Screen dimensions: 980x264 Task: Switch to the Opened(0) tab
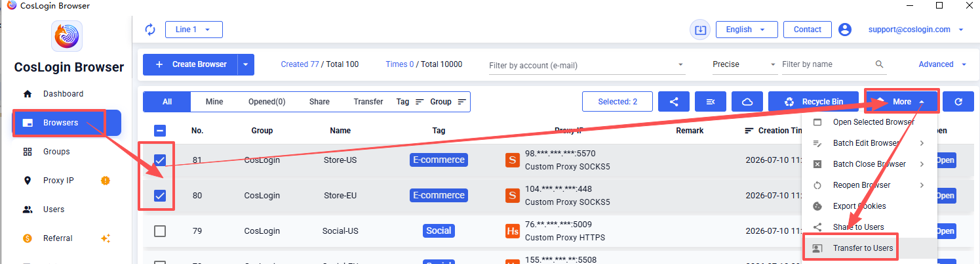(x=267, y=102)
